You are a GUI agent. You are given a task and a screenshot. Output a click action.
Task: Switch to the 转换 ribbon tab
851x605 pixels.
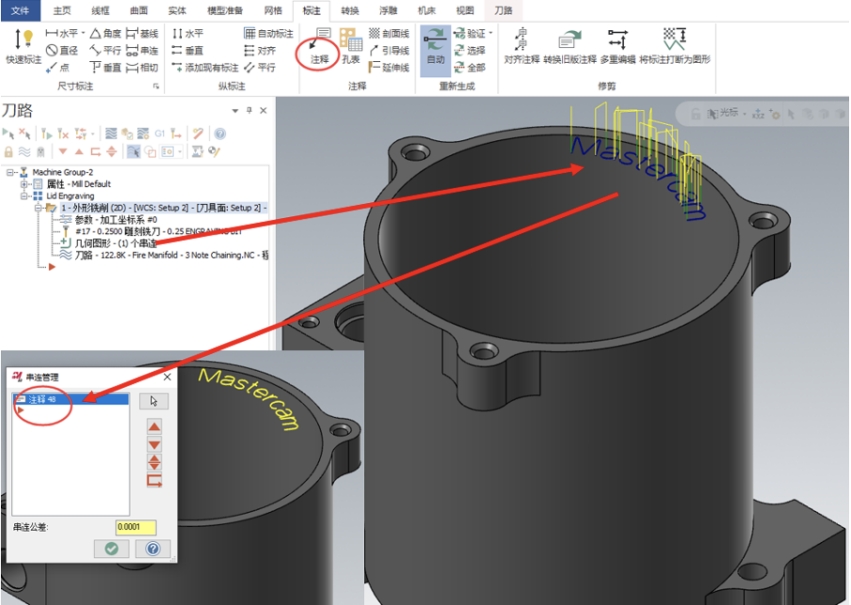click(x=350, y=10)
